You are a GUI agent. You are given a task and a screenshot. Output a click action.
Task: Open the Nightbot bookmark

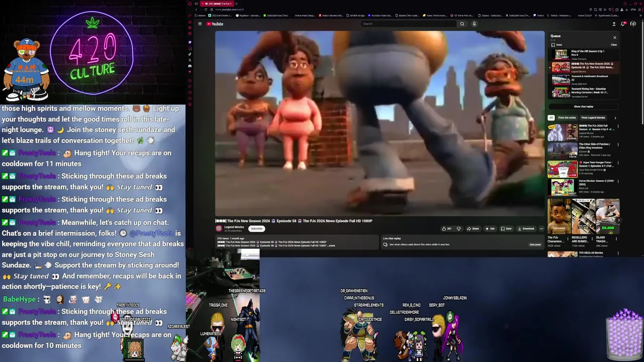click(249, 16)
